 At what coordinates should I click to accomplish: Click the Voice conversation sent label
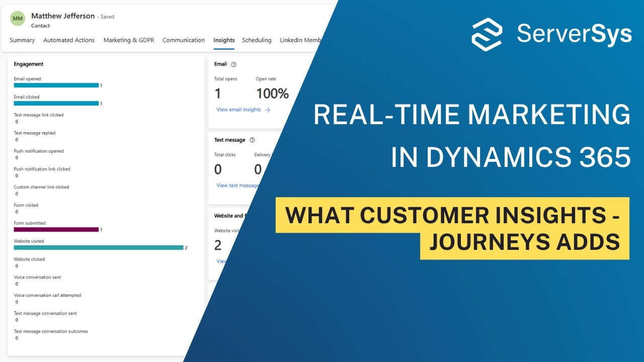(37, 278)
